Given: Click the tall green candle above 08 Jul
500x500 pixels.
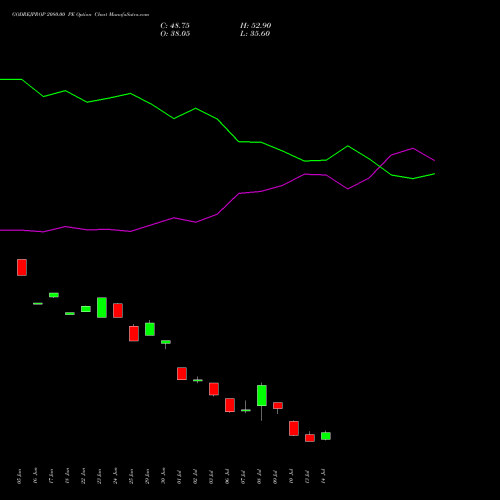Looking at the screenshot, I should pyautogui.click(x=262, y=396).
